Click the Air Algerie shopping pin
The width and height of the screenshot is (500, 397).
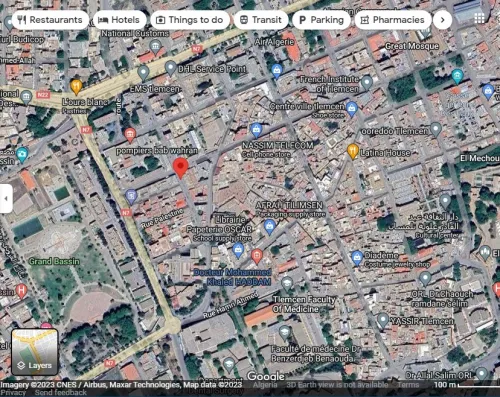pos(276,71)
